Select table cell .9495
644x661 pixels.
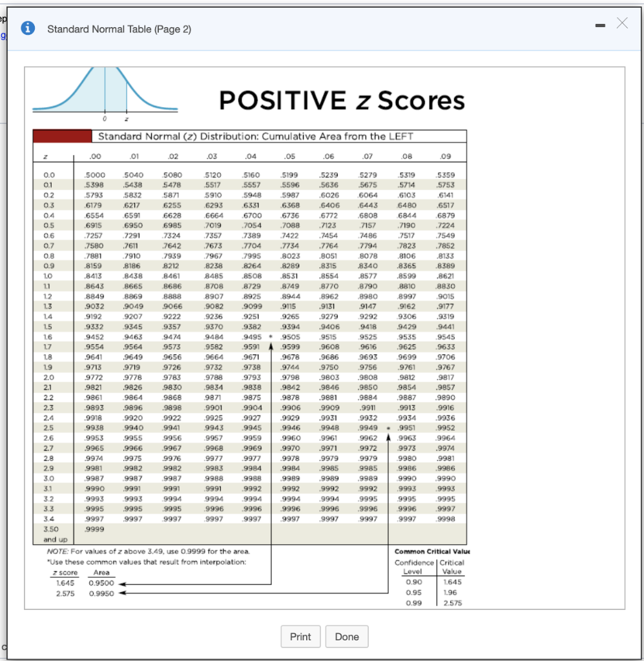click(251, 337)
